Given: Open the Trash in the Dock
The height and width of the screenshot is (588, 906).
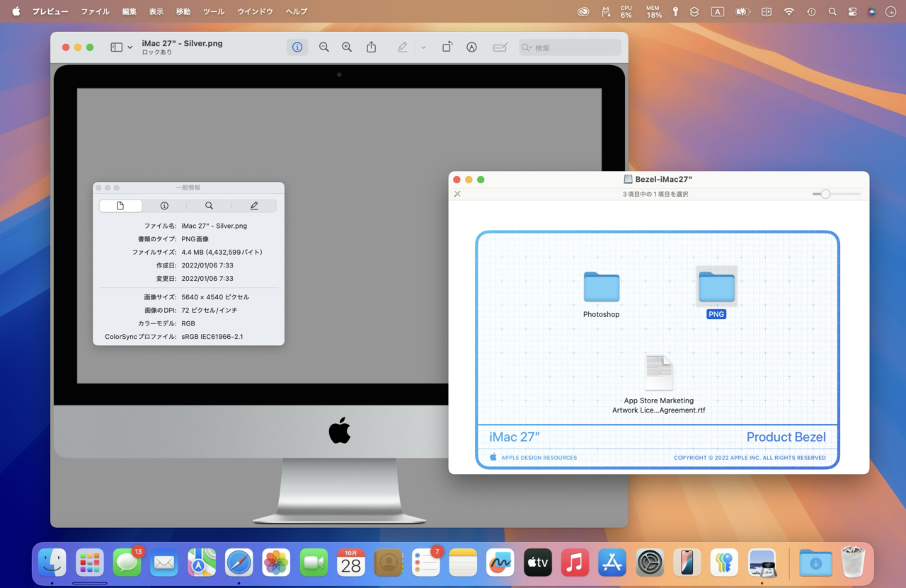Looking at the screenshot, I should tap(854, 563).
